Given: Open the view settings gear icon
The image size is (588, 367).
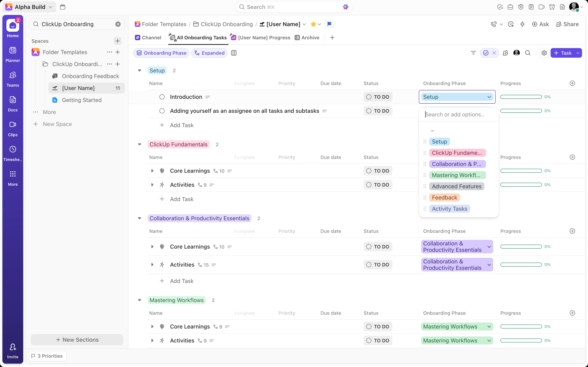Looking at the screenshot, I should pyautogui.click(x=544, y=53).
